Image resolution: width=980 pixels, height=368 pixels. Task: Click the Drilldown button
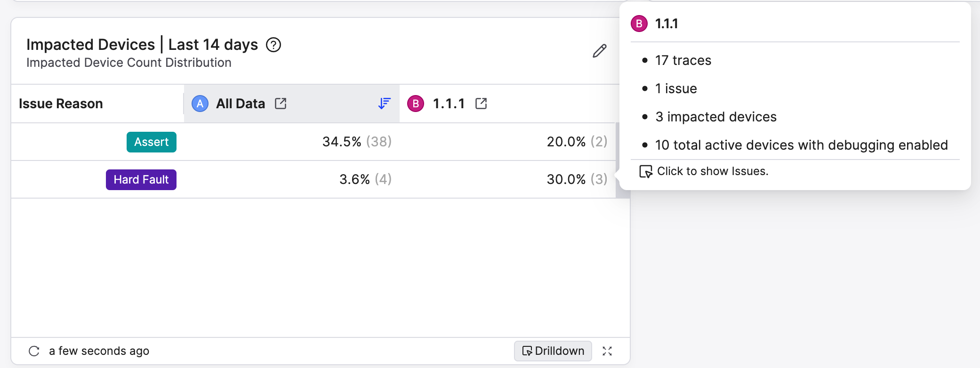(553, 351)
